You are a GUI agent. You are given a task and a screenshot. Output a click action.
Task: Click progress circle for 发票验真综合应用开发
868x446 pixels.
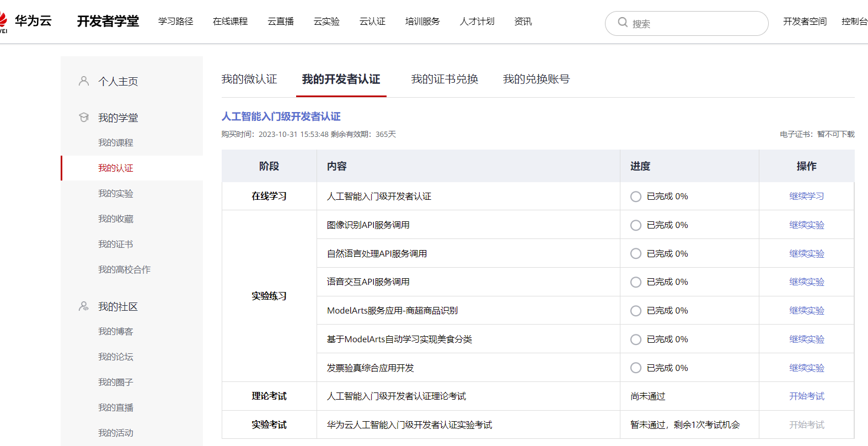(636, 368)
